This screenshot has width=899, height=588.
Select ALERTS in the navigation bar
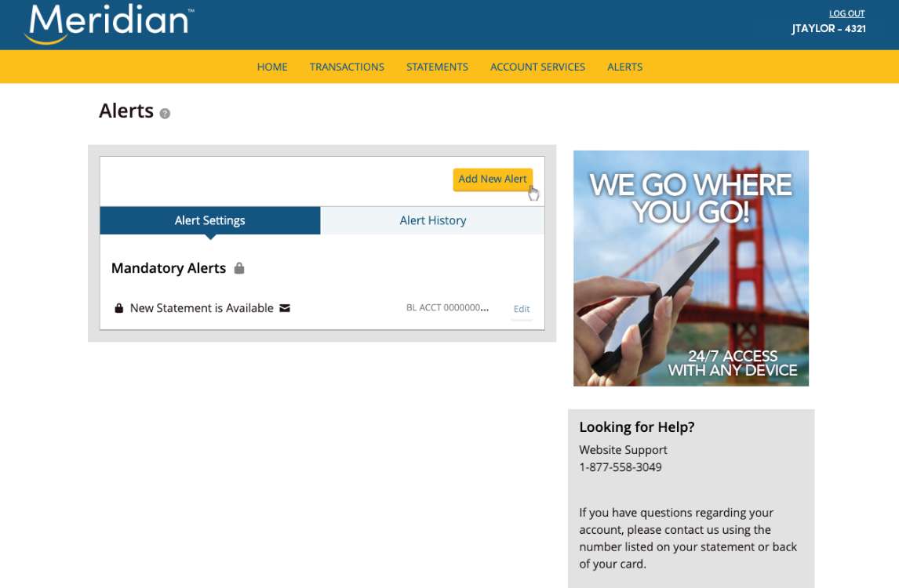coord(624,67)
